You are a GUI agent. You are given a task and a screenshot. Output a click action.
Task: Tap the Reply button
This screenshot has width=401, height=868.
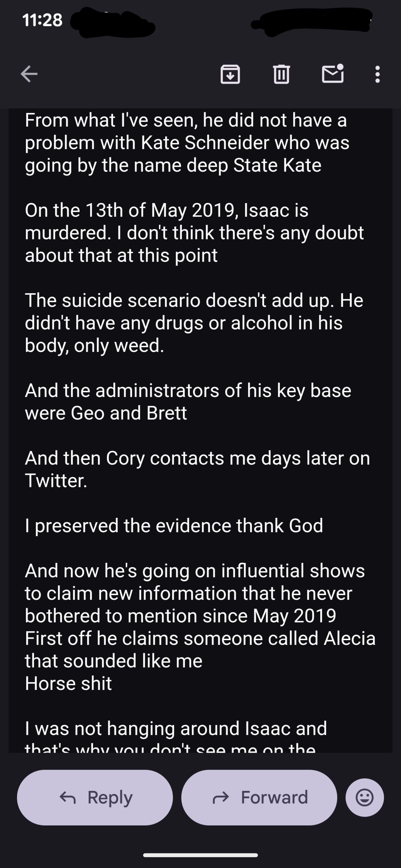pos(95,797)
